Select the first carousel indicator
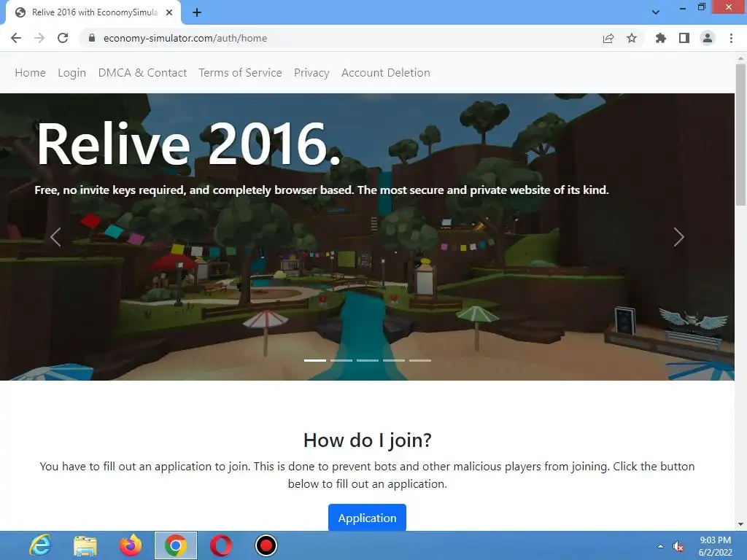Viewport: 747px width, 560px height. click(x=315, y=360)
